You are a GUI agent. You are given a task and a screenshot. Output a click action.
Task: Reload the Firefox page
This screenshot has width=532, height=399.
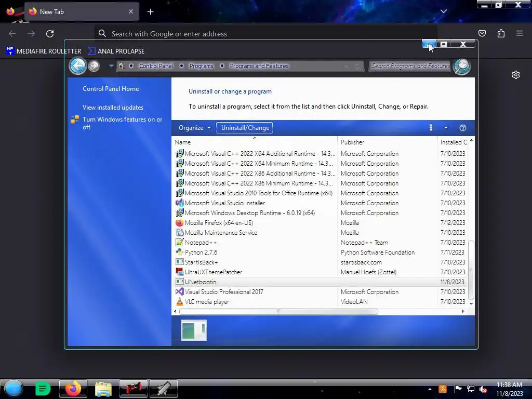[50, 34]
